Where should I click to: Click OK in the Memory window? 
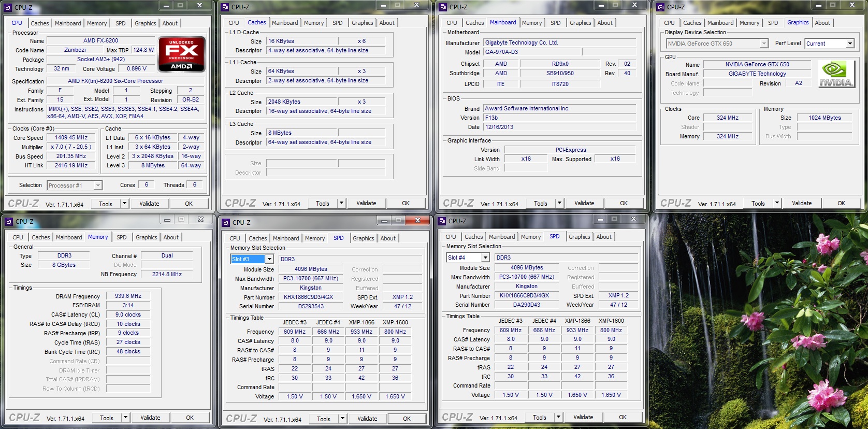click(190, 418)
